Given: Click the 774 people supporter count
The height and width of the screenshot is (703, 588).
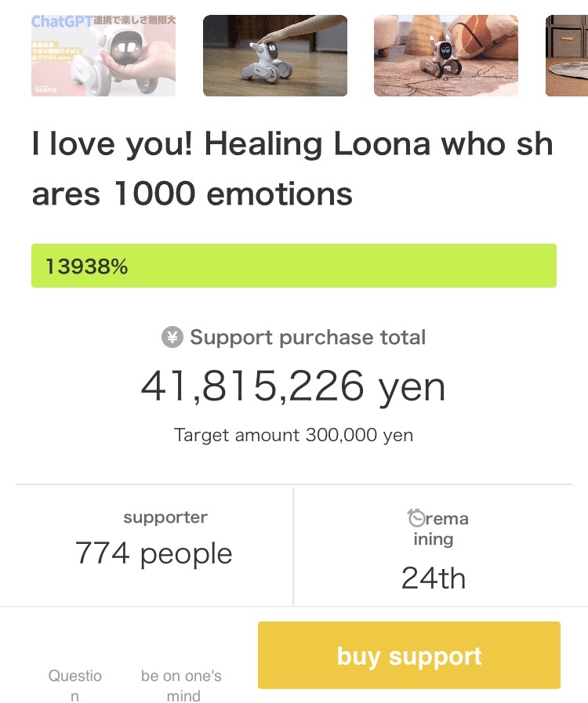Looking at the screenshot, I should point(154,553).
